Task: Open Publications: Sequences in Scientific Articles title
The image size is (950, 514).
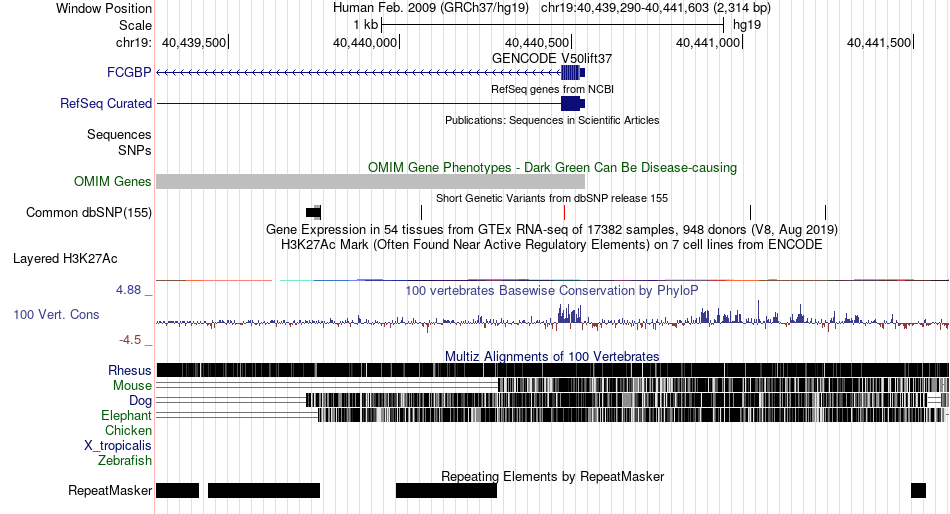Action: click(x=552, y=120)
